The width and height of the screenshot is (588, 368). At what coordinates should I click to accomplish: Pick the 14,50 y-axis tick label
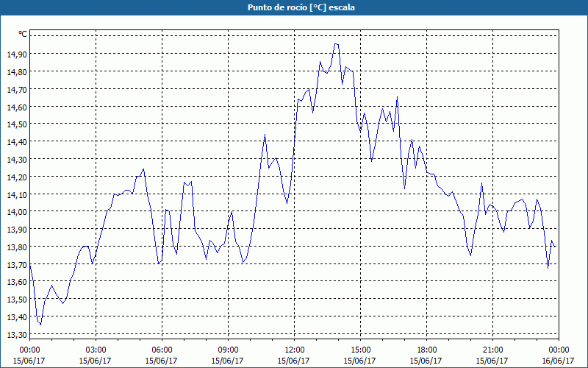pos(17,124)
